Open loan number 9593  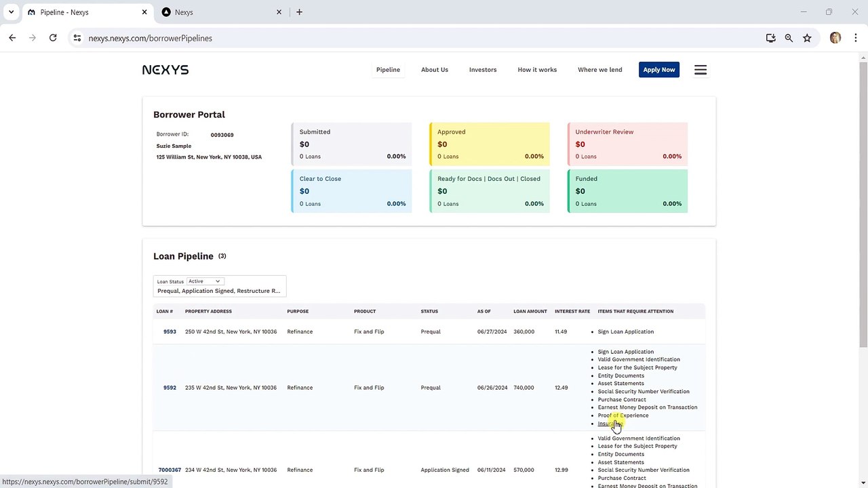[170, 331]
